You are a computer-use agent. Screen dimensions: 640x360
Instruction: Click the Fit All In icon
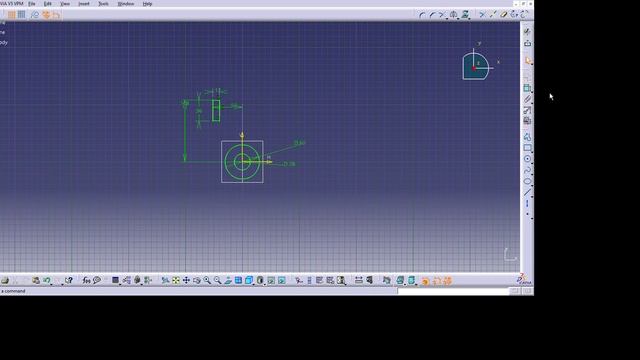[176, 280]
